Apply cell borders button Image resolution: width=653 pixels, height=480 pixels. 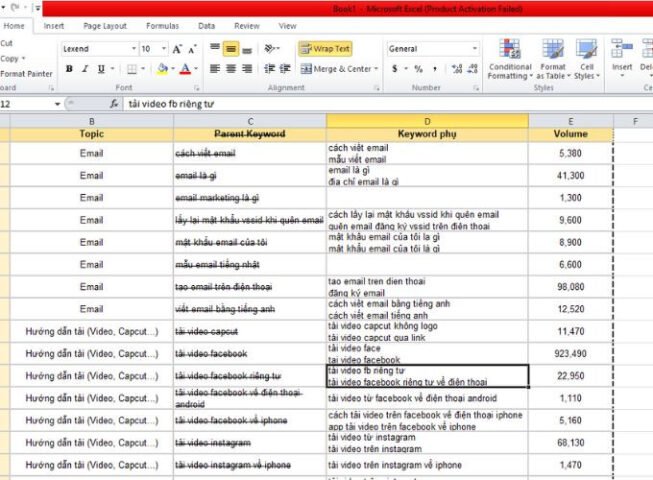pyautogui.click(x=132, y=69)
